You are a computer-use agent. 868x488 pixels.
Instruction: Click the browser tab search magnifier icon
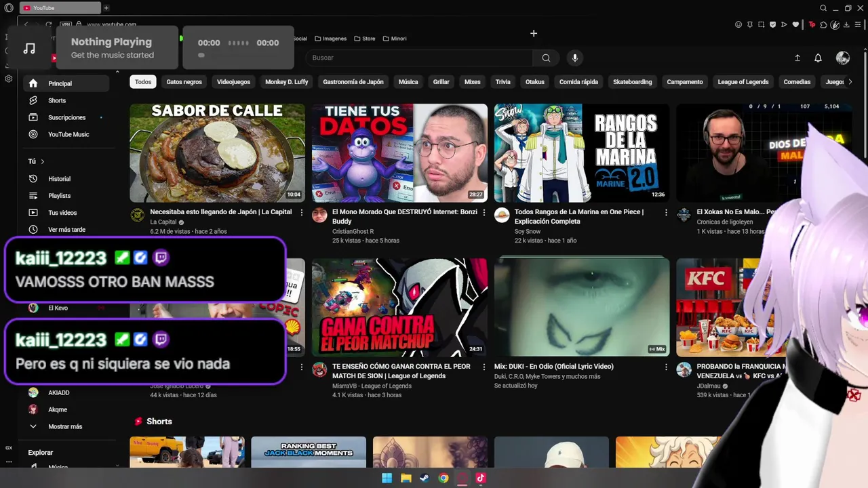[823, 8]
